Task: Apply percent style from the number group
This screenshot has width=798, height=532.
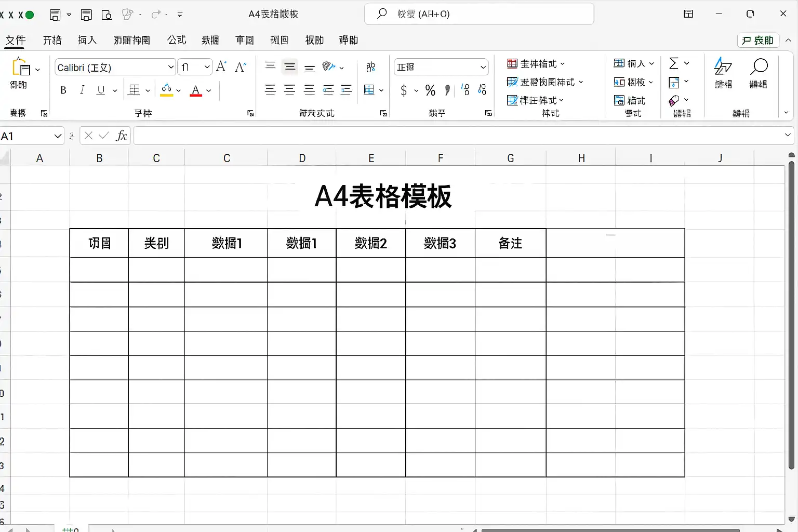Action: pyautogui.click(x=430, y=90)
